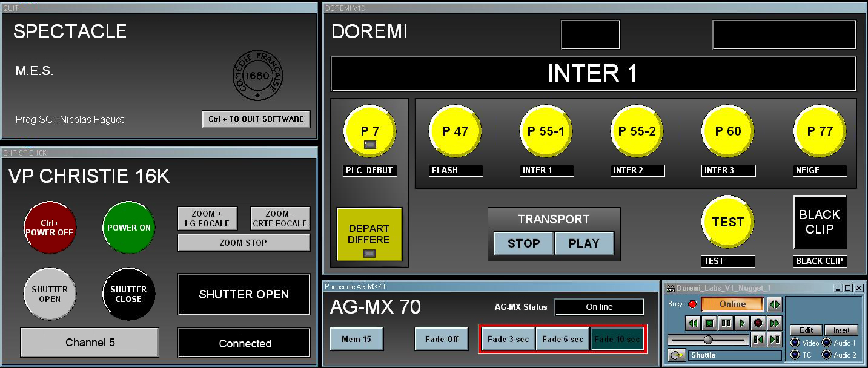The width and height of the screenshot is (868, 368).
Task: Toggle the Audio 1 track radio button
Action: pyautogui.click(x=826, y=343)
